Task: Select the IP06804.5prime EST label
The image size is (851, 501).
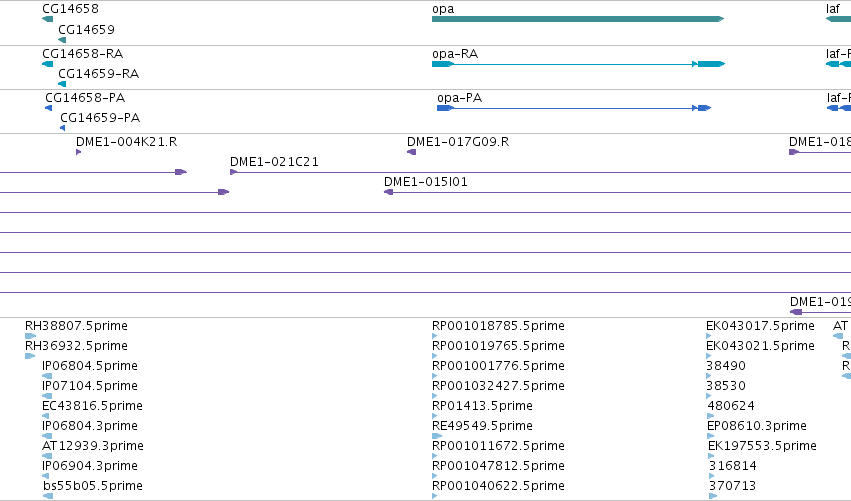Action: (x=90, y=366)
